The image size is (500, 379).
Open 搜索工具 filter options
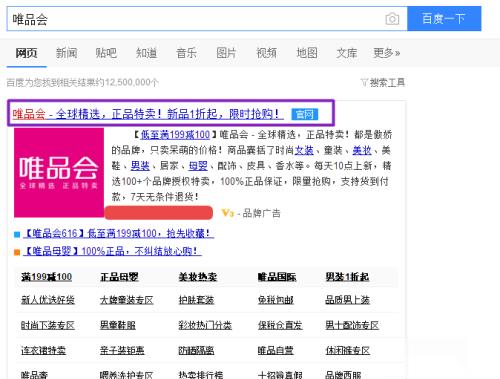click(x=383, y=82)
